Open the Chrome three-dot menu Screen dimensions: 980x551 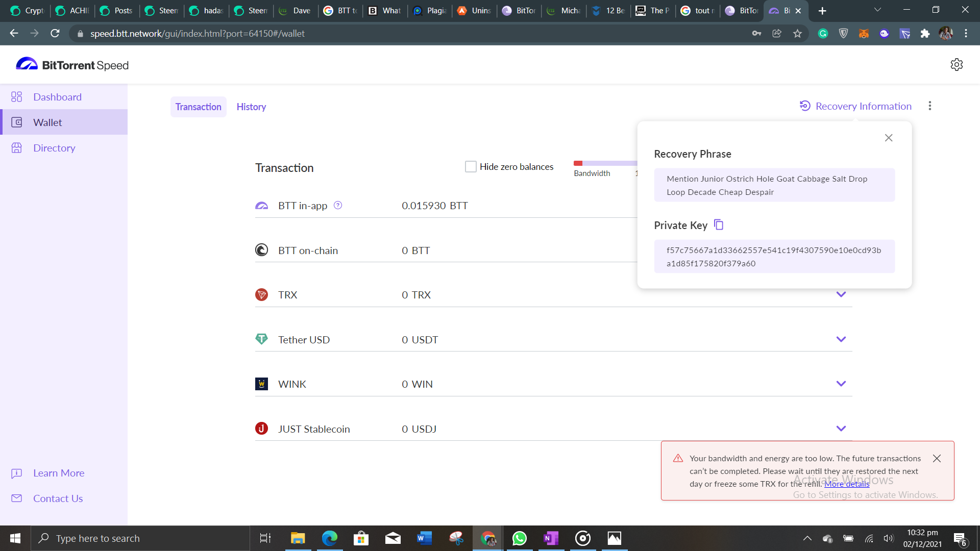(966, 34)
